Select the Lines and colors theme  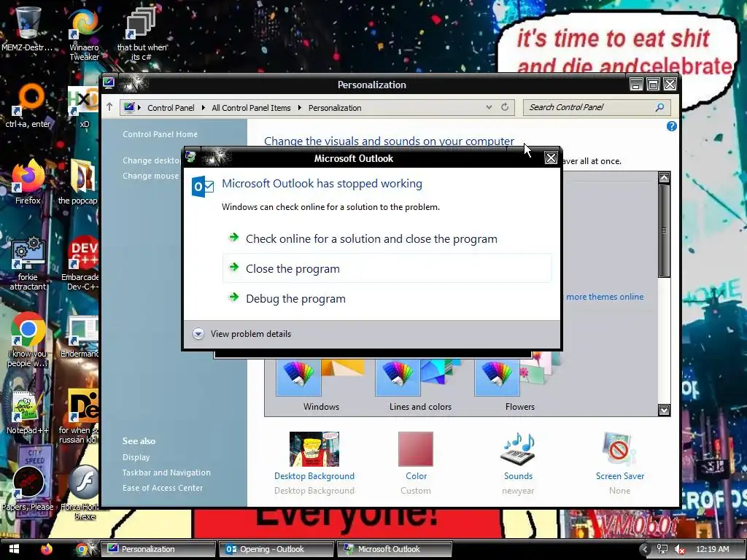(x=420, y=386)
